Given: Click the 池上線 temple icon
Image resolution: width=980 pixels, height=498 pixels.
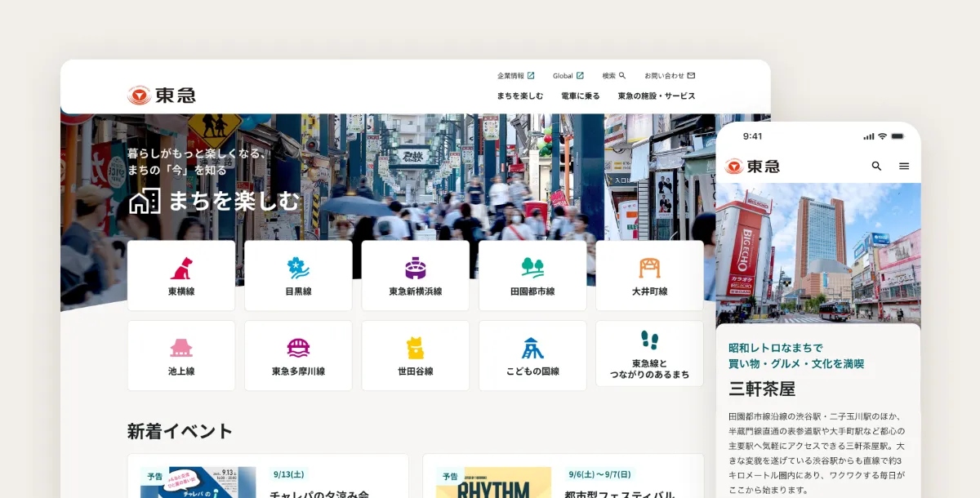Looking at the screenshot, I should [181, 348].
